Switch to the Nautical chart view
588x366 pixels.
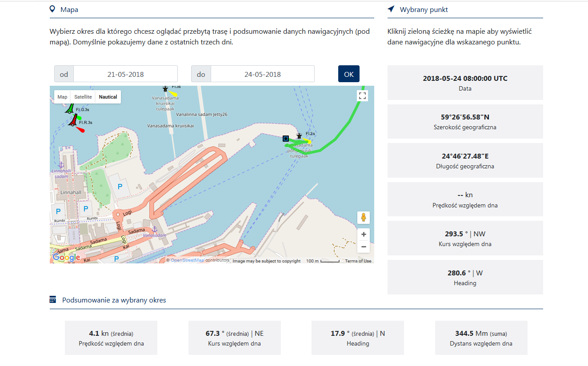[108, 96]
